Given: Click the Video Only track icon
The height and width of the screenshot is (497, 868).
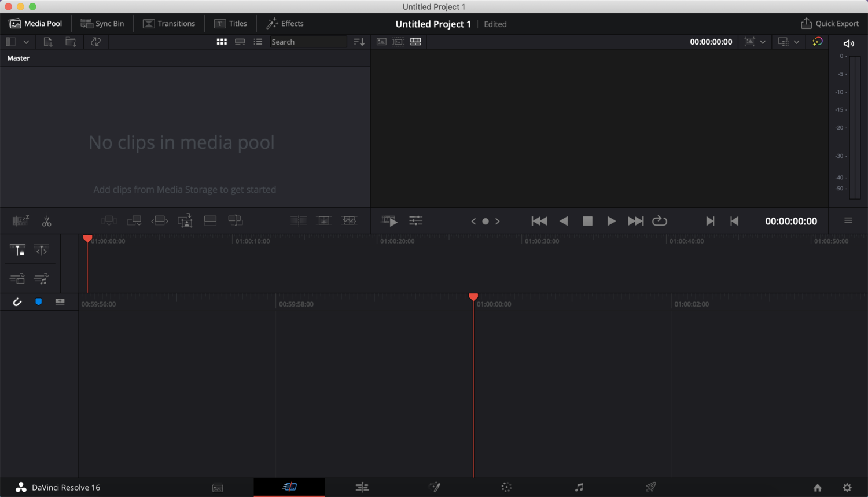Looking at the screenshot, I should [x=17, y=279].
